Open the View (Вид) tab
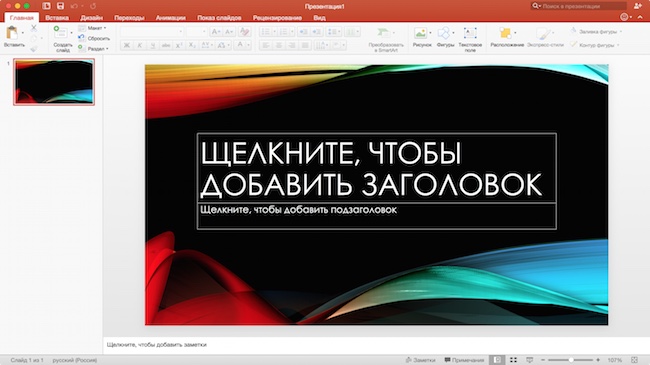Viewport: 650px width, 365px height. [x=319, y=18]
